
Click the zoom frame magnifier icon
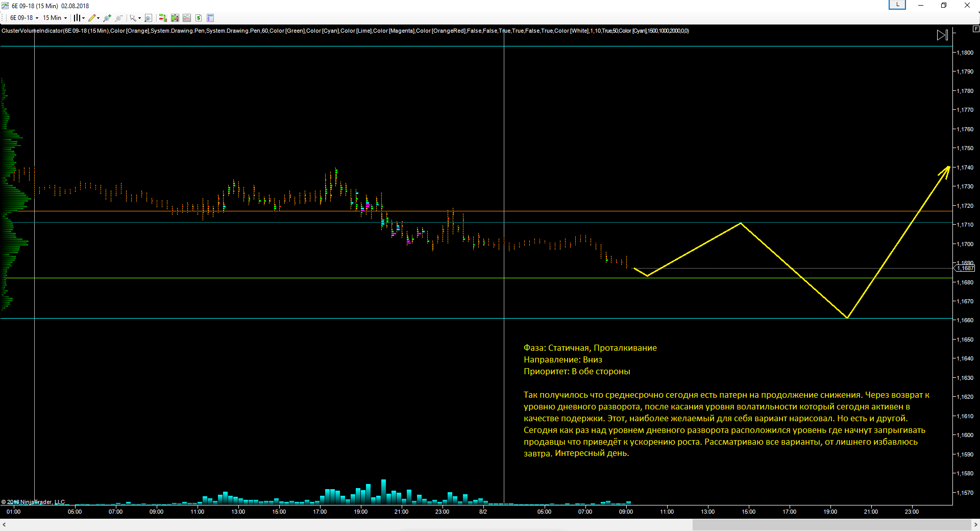point(148,18)
